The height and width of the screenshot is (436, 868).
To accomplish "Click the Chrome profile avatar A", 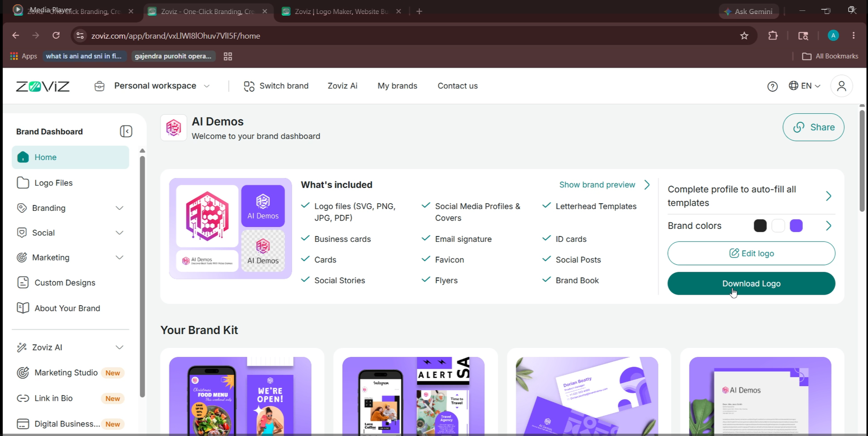I will tap(833, 36).
